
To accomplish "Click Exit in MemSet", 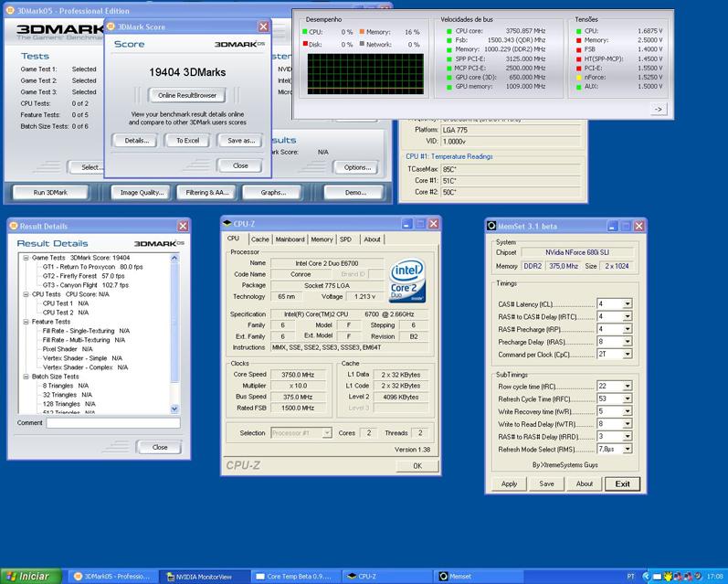I will click(622, 483).
